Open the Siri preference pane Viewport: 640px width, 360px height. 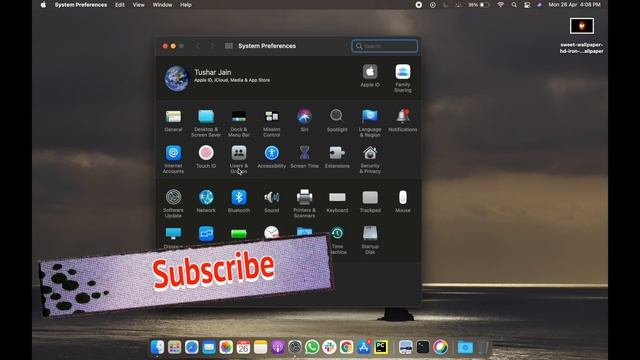point(304,117)
